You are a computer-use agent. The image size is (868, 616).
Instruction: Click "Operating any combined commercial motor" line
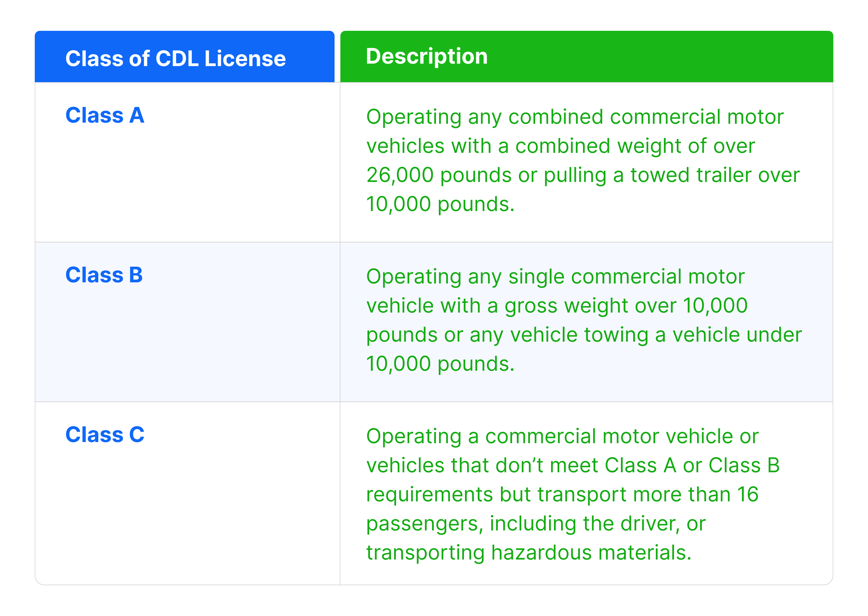pyautogui.click(x=574, y=117)
